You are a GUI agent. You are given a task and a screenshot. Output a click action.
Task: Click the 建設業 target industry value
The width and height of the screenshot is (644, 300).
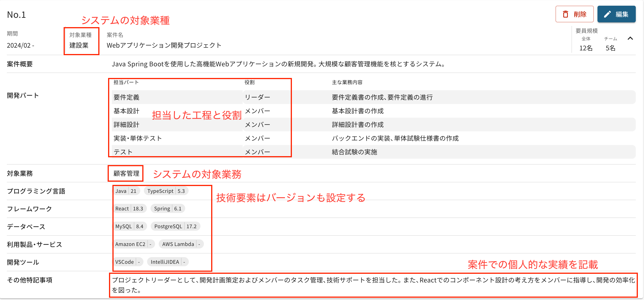click(x=79, y=46)
